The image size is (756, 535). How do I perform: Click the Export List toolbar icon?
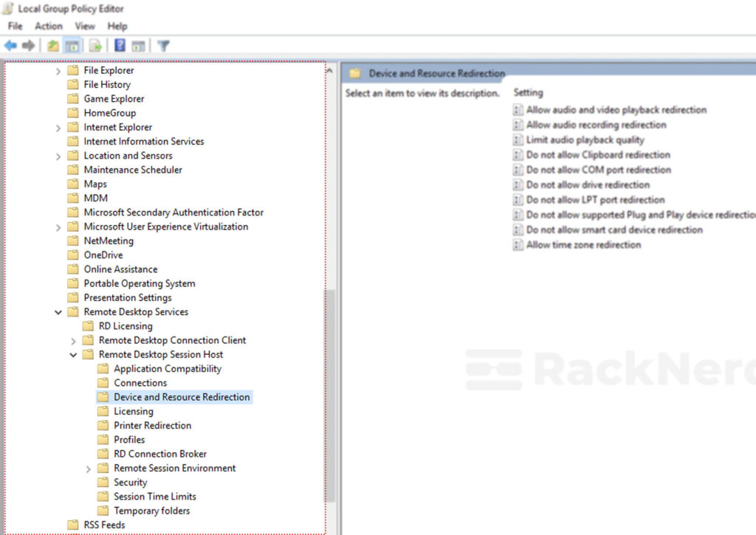(94, 45)
